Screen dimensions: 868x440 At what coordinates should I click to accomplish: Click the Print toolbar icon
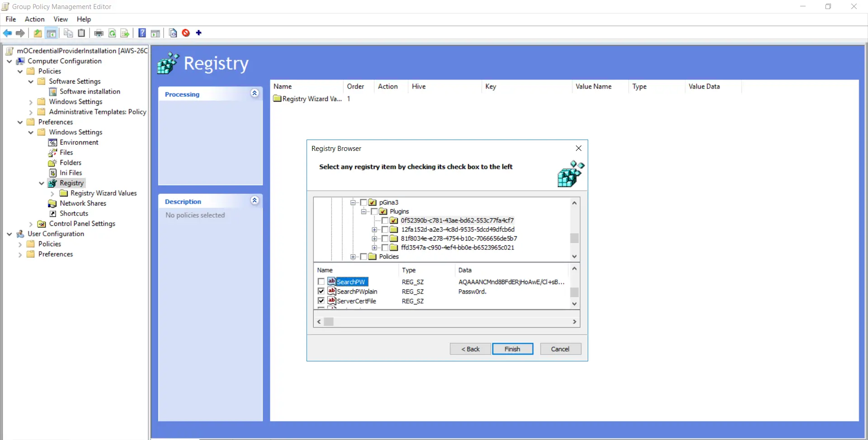pyautogui.click(x=99, y=33)
